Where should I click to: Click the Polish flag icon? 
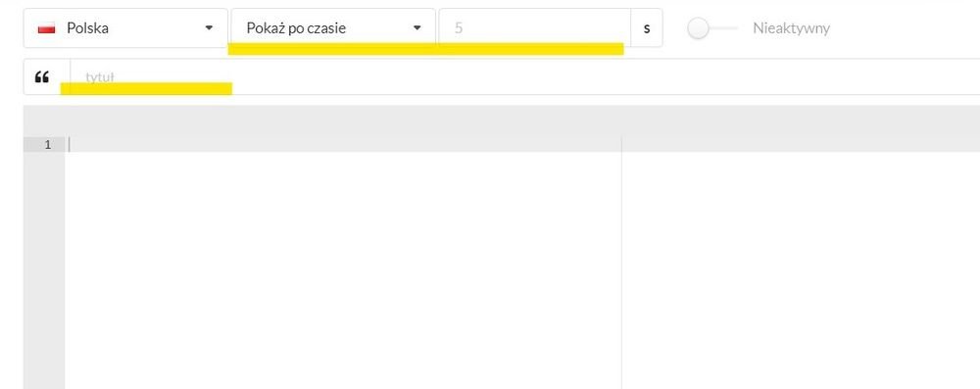[46, 28]
